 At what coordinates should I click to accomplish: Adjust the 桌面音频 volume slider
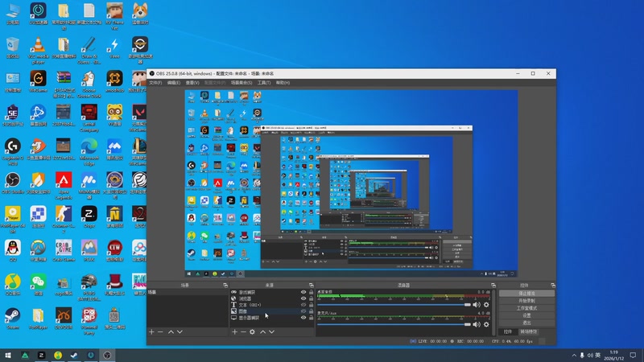coord(394,305)
